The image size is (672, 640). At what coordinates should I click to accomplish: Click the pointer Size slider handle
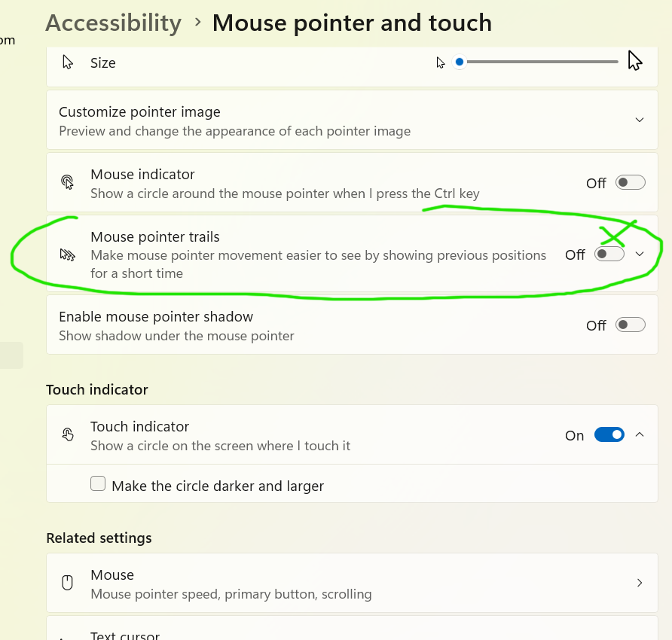[x=460, y=62]
